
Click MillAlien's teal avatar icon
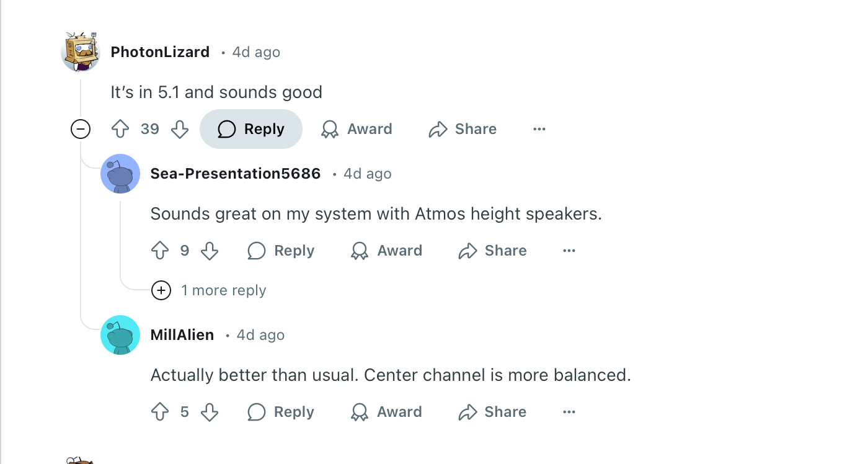pyautogui.click(x=120, y=335)
